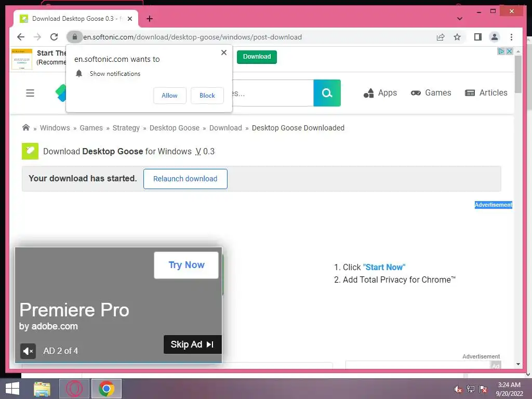Click the green Download ad button
Image resolution: width=532 pixels, height=399 pixels.
click(257, 57)
